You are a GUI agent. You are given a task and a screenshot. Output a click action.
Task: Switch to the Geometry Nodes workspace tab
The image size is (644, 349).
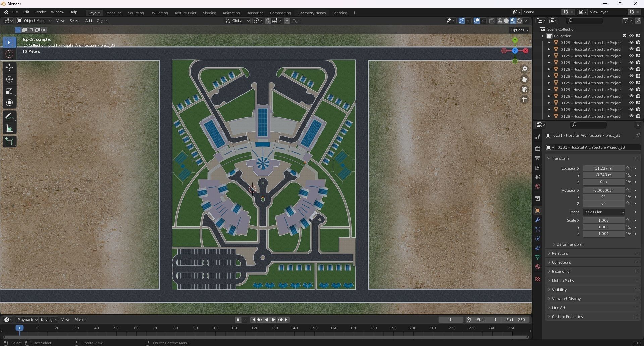point(311,13)
